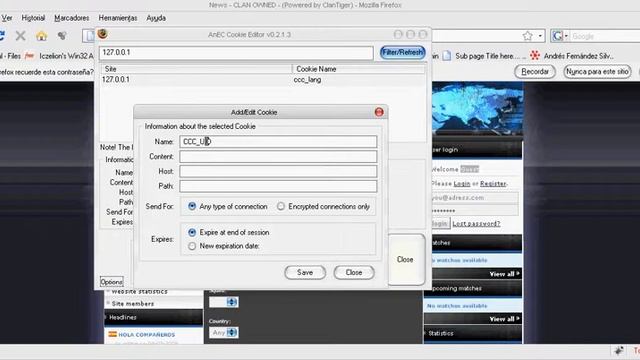Click the cookie Name input field

278,142
